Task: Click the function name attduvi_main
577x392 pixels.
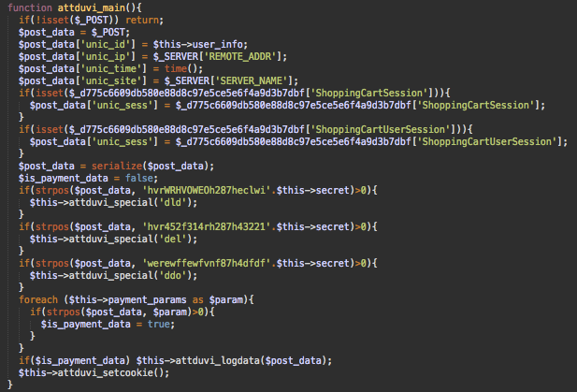Action: point(91,7)
